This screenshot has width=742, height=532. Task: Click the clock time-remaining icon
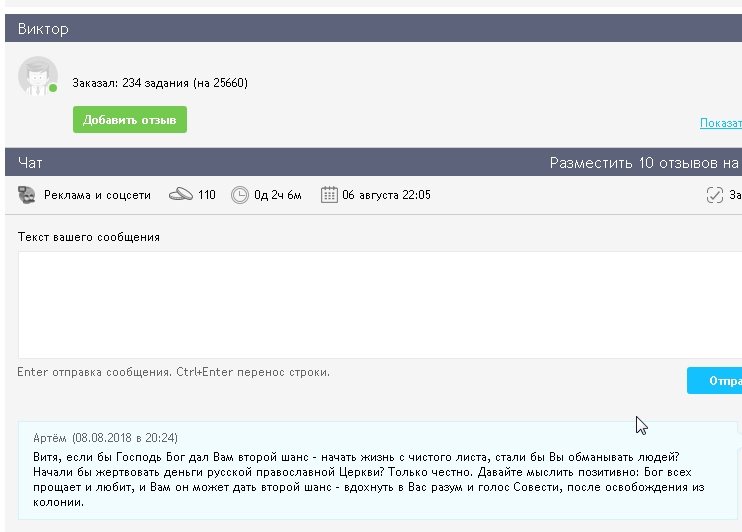pos(240,195)
